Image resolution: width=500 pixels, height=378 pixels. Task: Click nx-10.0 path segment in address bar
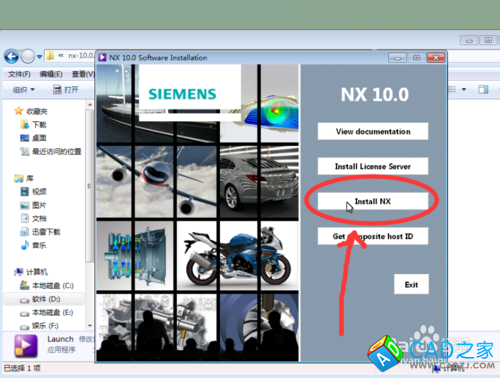(81, 56)
